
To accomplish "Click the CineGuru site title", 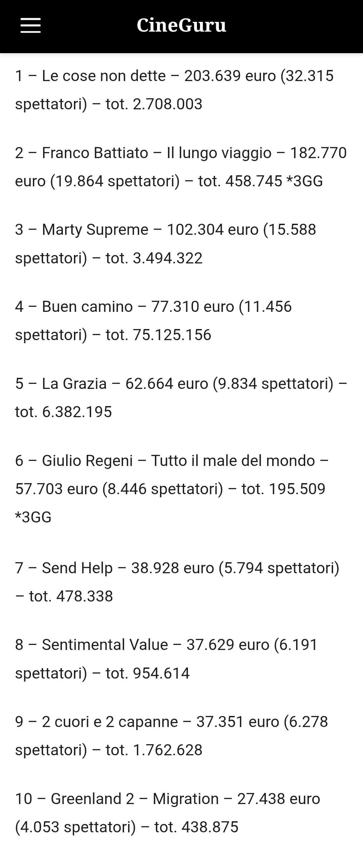I will pos(181,26).
